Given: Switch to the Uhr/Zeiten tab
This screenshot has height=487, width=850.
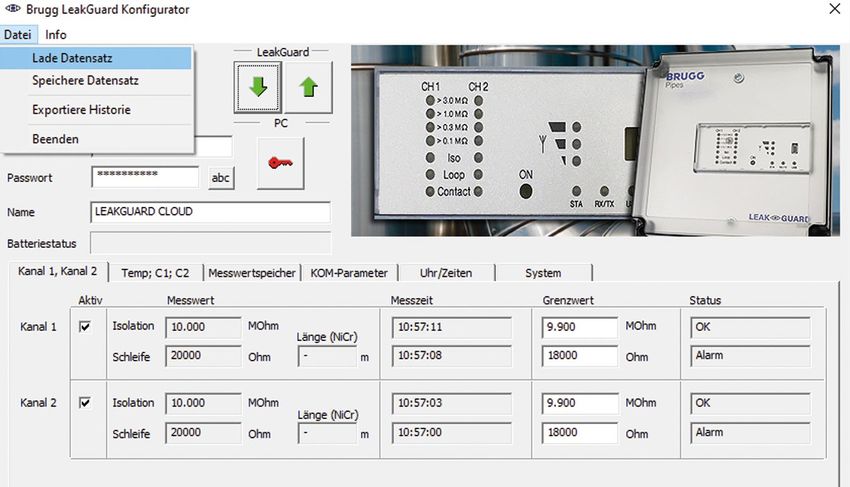Looking at the screenshot, I should point(446,273).
